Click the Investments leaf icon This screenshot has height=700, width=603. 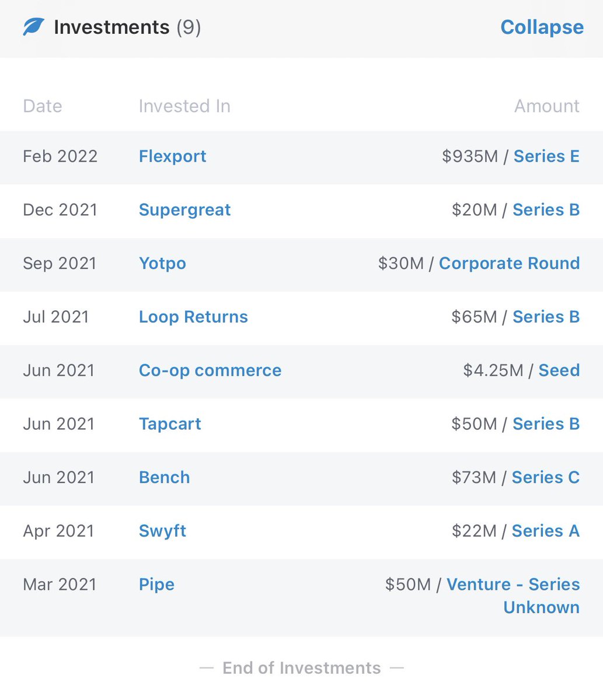point(33,27)
